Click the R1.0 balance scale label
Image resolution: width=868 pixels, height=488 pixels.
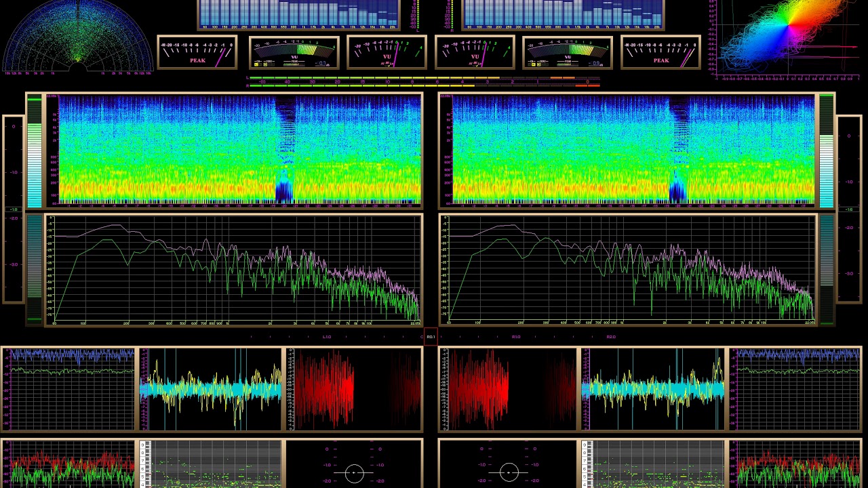click(x=516, y=337)
